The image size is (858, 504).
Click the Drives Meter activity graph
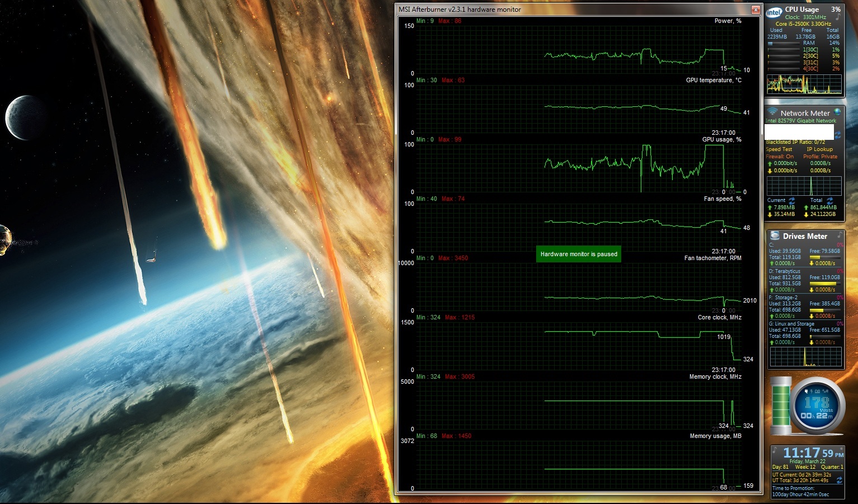pos(805,357)
